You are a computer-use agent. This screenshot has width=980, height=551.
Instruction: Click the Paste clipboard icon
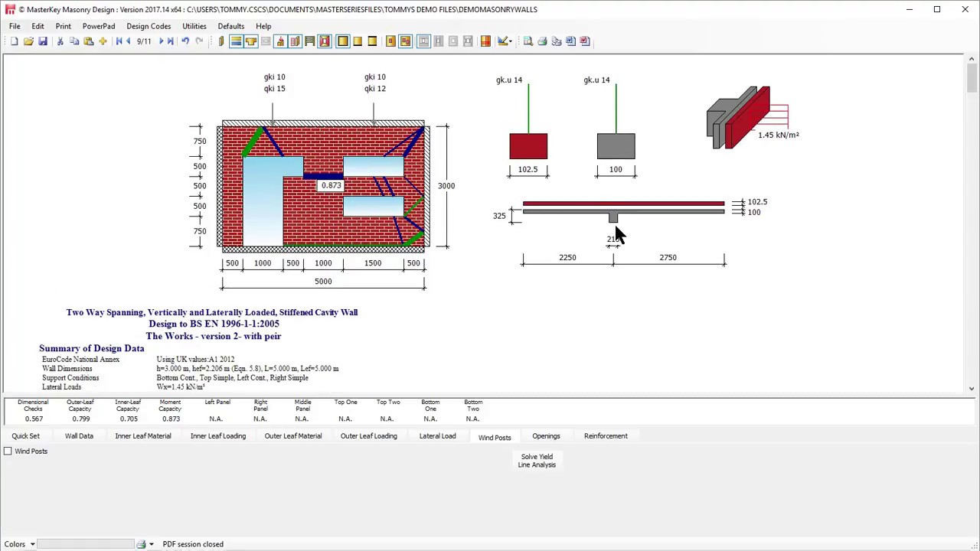[x=89, y=41]
